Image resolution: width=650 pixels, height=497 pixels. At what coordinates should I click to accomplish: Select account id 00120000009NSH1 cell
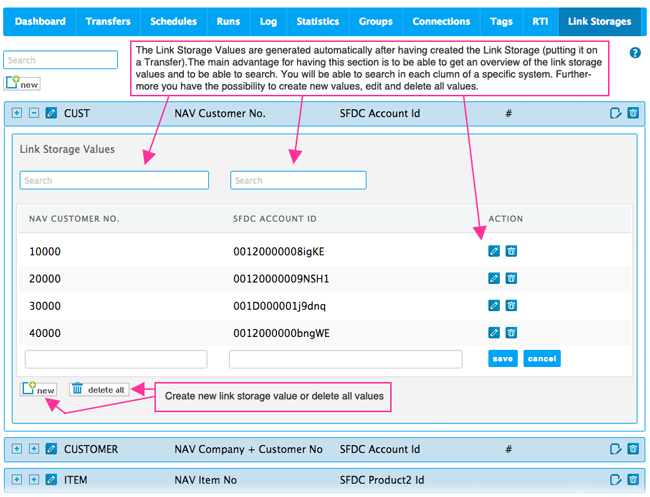281,279
